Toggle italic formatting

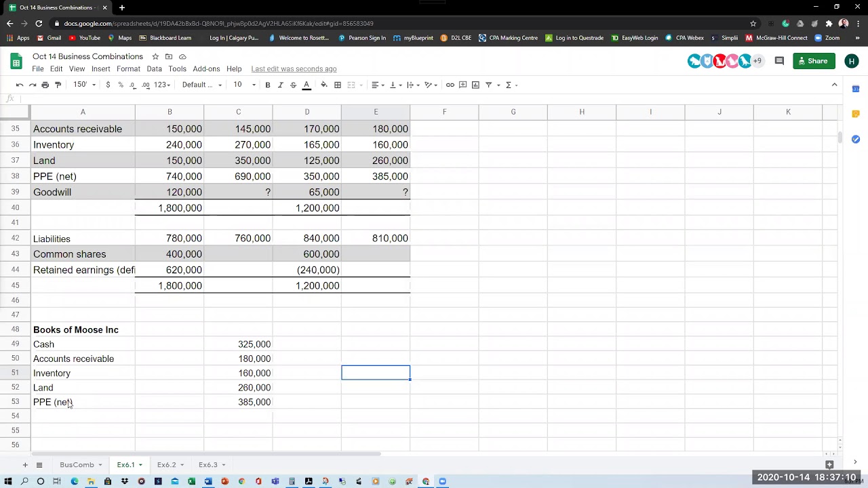(x=280, y=85)
